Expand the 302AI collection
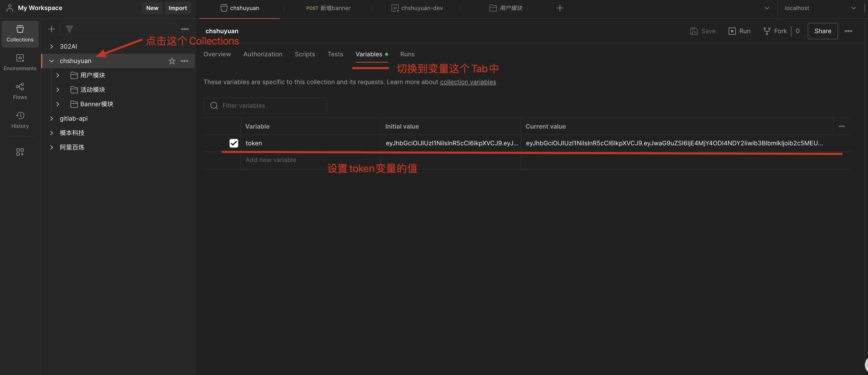 (52, 47)
